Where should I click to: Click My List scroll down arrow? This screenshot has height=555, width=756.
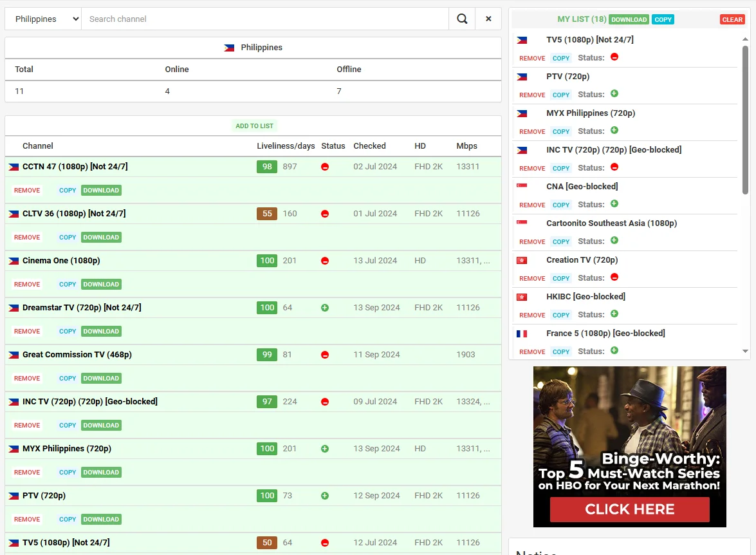click(x=745, y=352)
